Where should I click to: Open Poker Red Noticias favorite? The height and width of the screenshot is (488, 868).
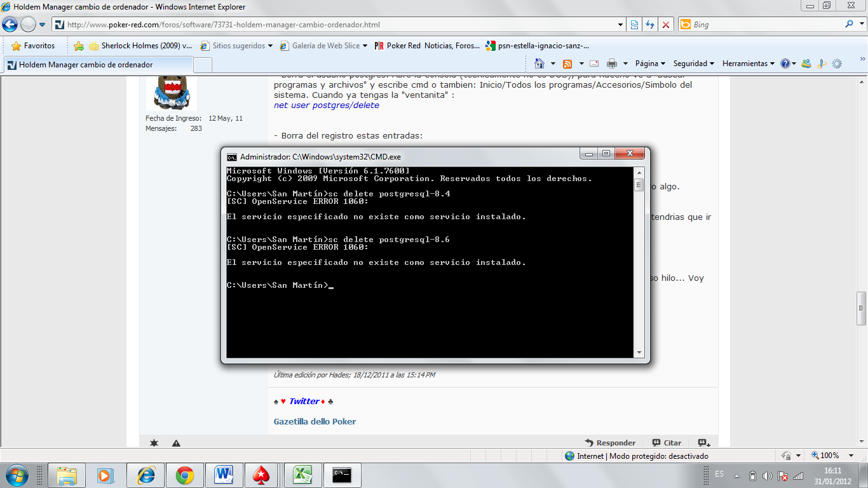coord(427,46)
